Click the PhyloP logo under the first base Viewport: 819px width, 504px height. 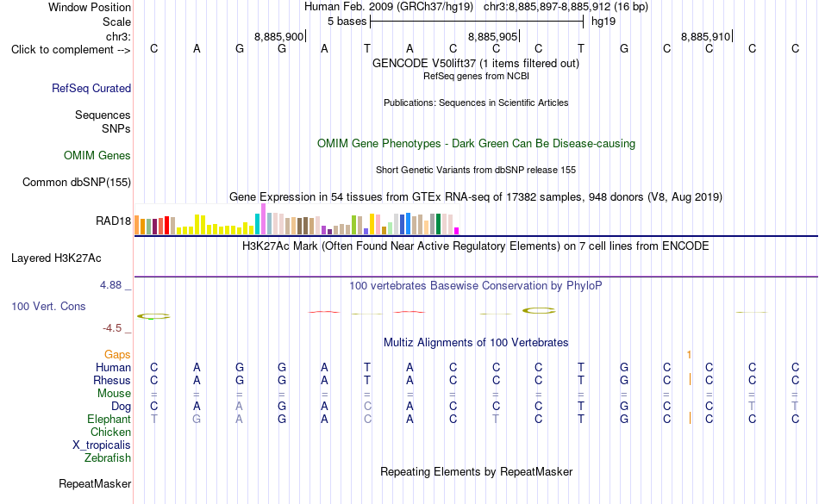pos(153,316)
